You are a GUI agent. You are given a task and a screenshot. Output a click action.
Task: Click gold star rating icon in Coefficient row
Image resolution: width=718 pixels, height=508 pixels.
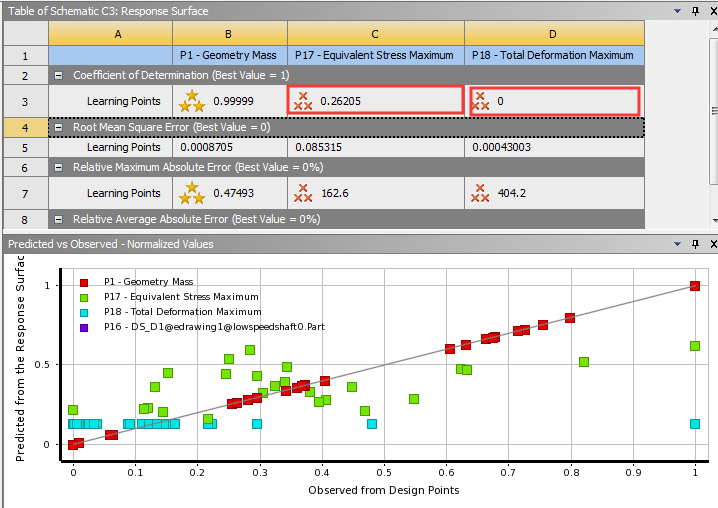pyautogui.click(x=191, y=100)
